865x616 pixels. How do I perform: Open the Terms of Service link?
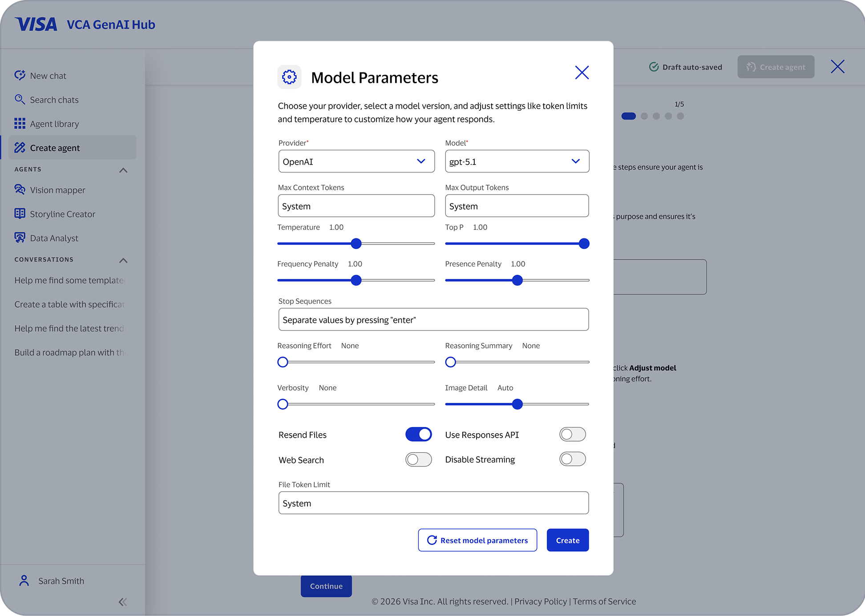(604, 601)
